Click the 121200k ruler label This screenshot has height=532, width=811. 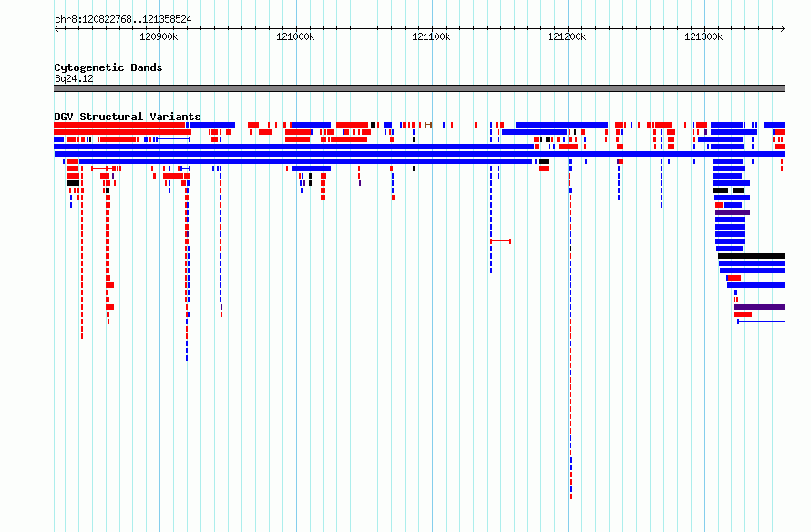568,36
